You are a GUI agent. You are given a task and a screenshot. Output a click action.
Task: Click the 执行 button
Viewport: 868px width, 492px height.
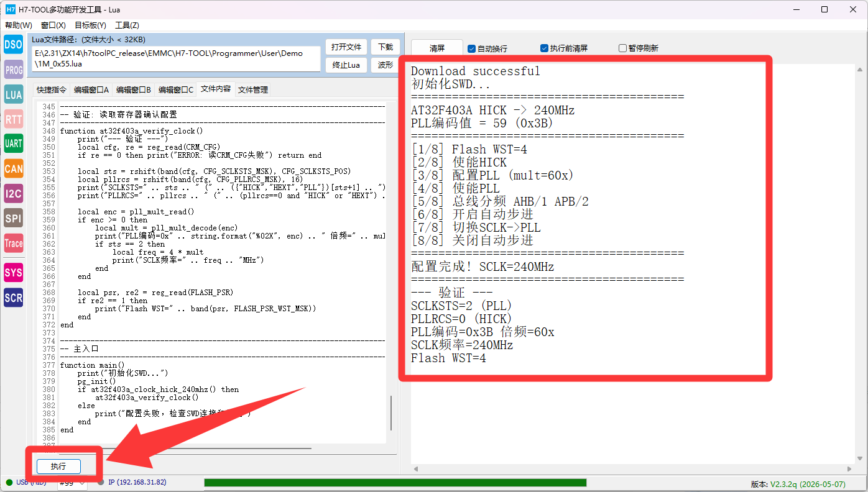58,467
